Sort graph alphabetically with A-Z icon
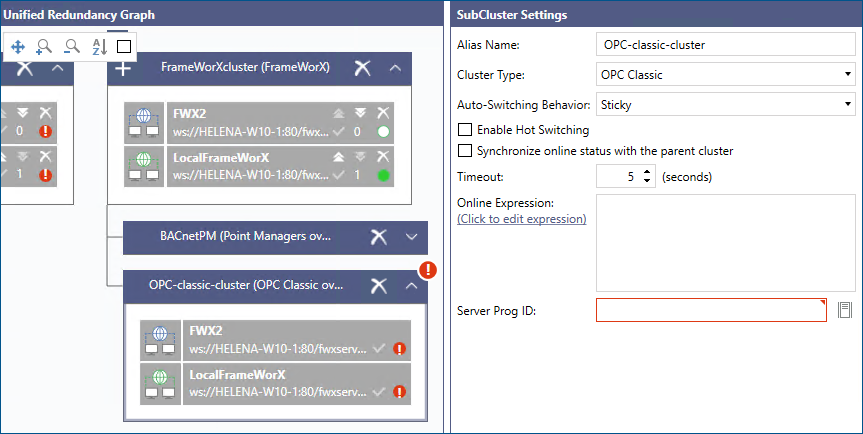This screenshot has width=863, height=434. click(x=98, y=46)
